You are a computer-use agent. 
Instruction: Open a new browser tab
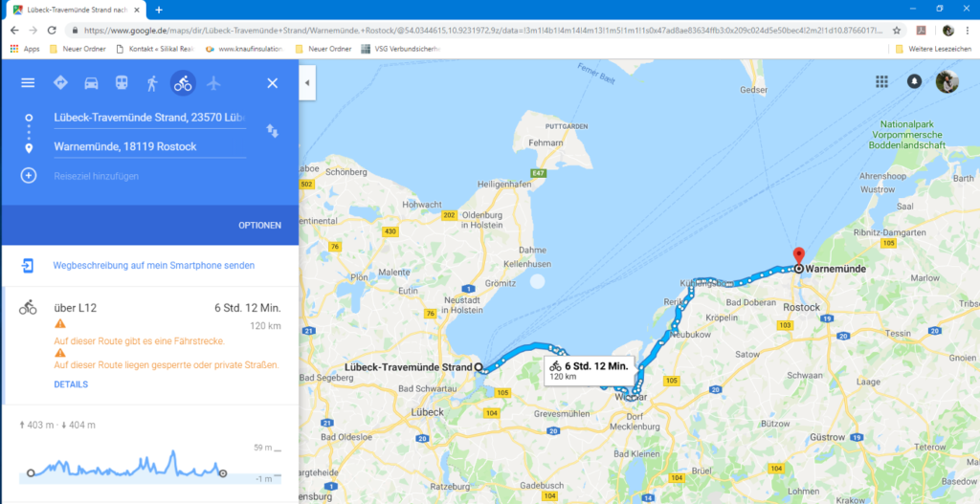[x=159, y=10]
